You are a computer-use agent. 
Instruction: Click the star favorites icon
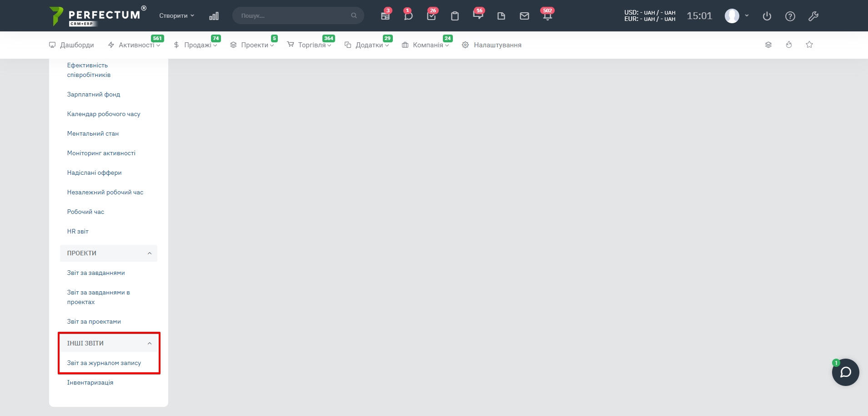[x=809, y=45]
